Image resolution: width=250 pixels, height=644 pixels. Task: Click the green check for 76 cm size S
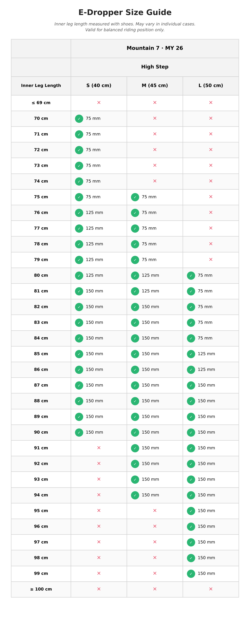click(x=79, y=213)
